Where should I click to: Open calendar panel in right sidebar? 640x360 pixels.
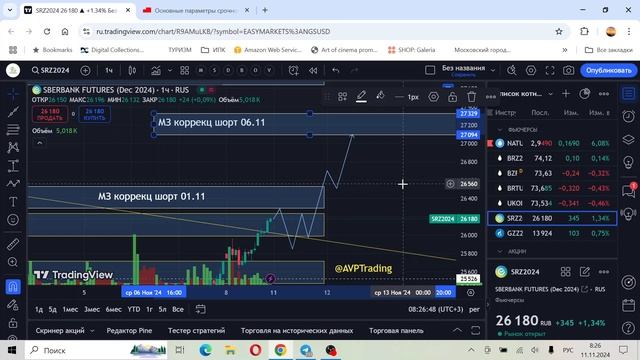[x=629, y=305]
